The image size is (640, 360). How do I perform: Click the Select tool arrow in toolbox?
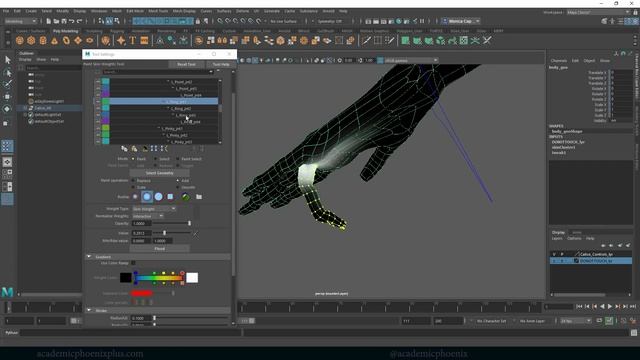click(x=7, y=60)
